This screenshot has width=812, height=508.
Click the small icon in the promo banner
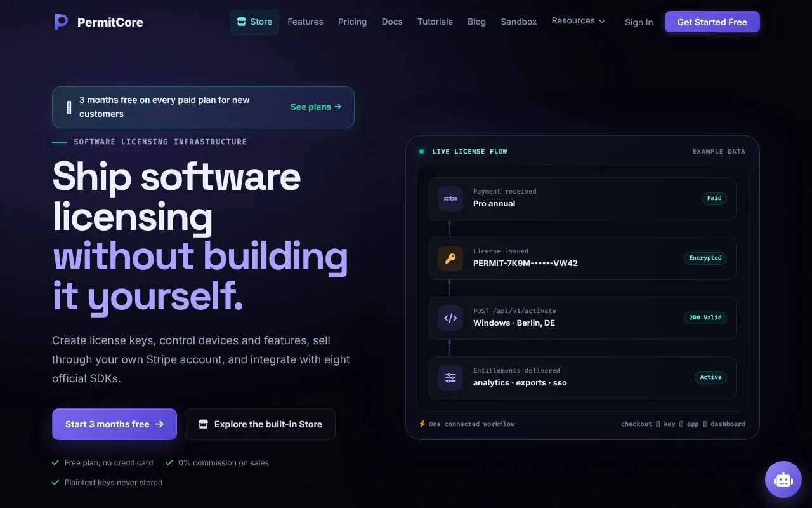69,107
